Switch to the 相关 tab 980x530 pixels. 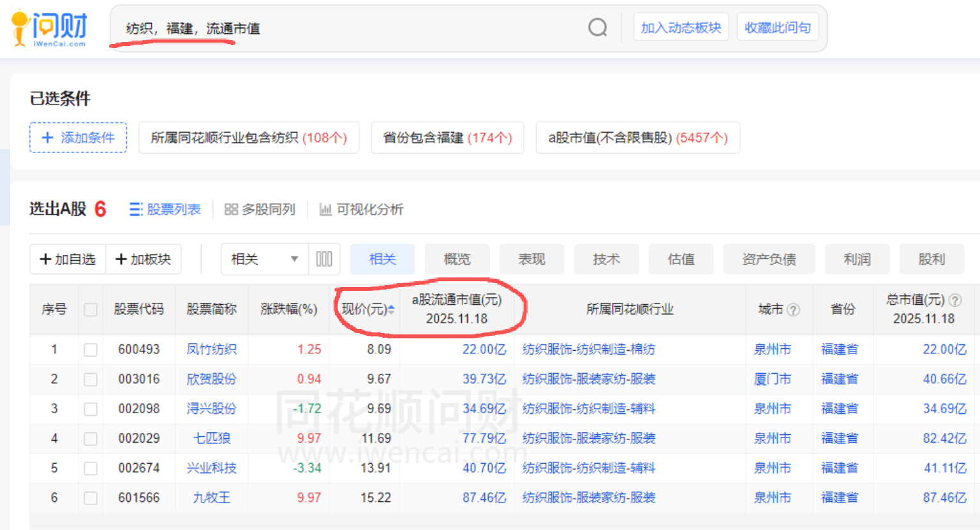(x=383, y=259)
